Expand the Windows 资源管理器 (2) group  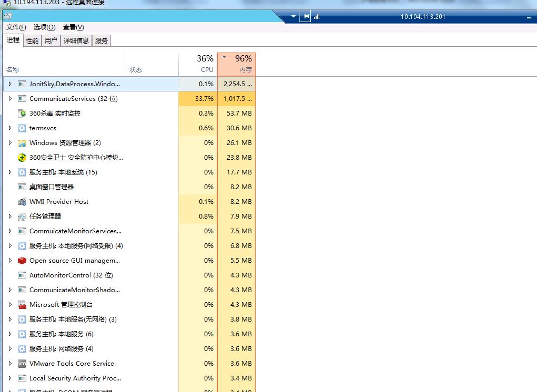click(10, 142)
